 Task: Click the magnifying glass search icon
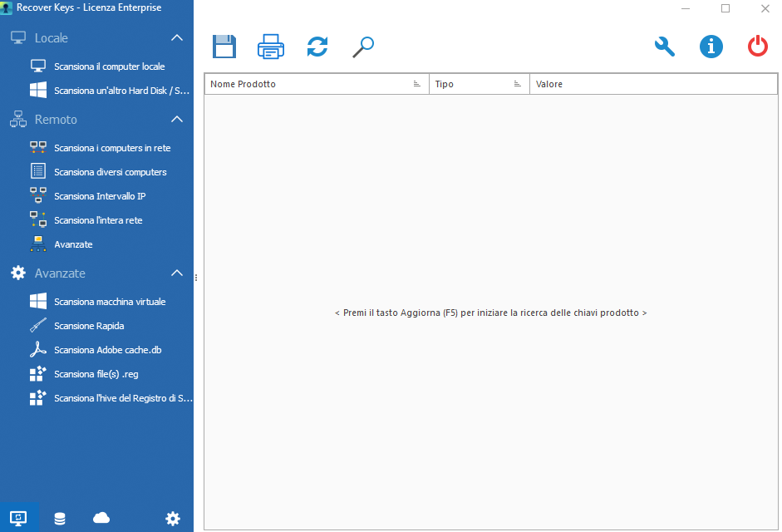pos(363,47)
